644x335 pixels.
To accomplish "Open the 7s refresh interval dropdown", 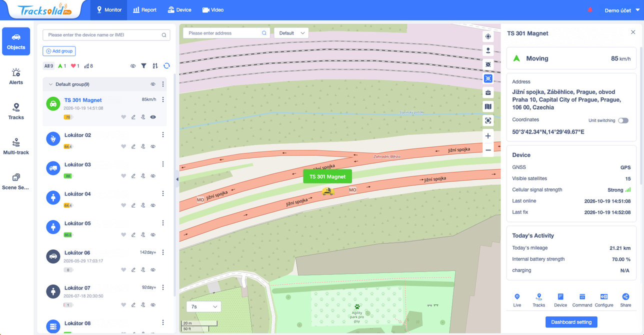I will coord(203,306).
